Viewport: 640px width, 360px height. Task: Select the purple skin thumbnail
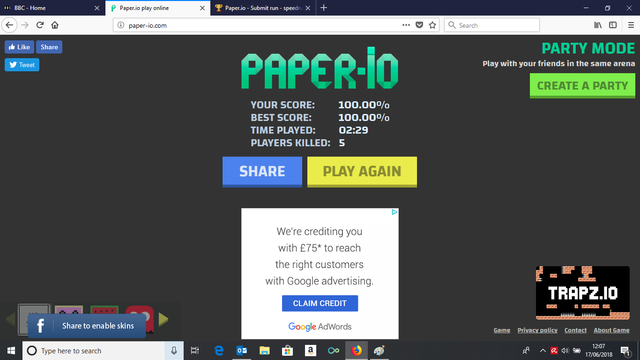pyautogui.click(x=69, y=310)
